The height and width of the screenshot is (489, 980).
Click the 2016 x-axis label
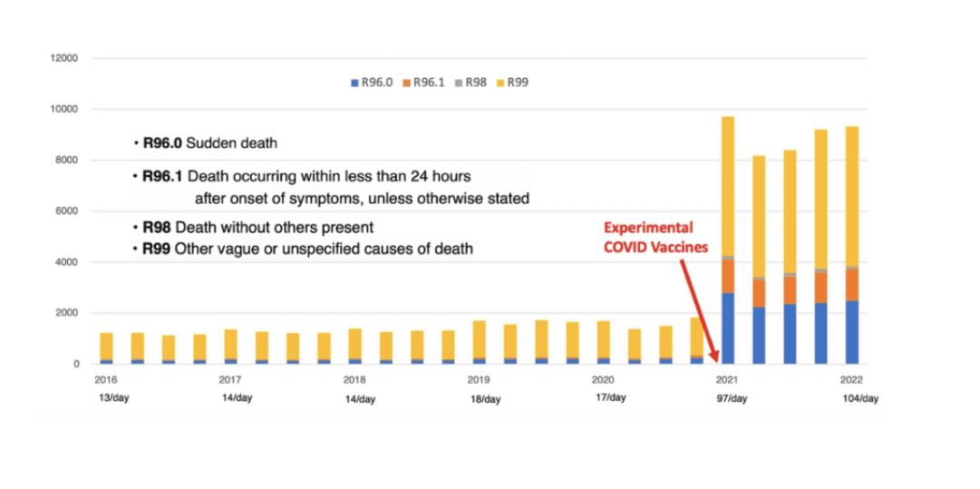point(105,379)
